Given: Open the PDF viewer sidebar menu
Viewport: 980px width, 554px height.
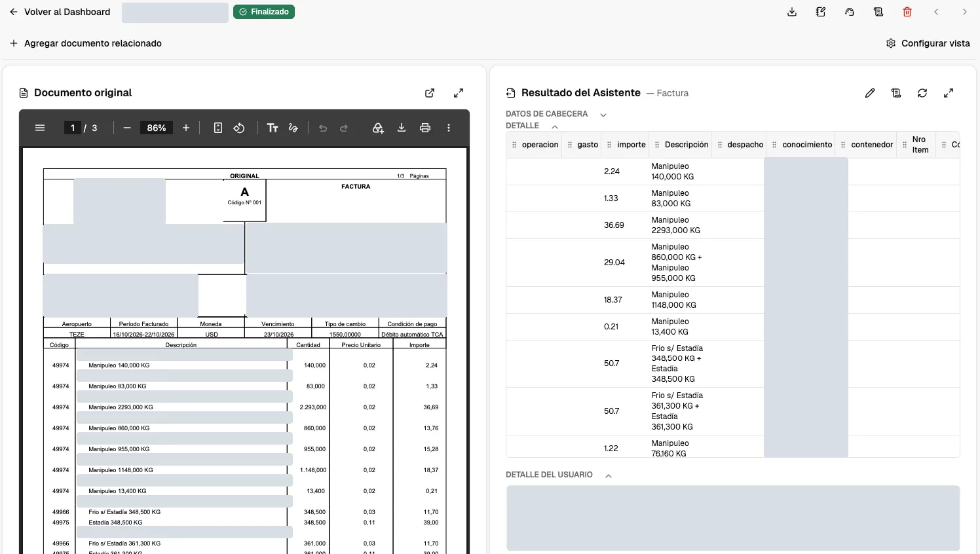Looking at the screenshot, I should pyautogui.click(x=40, y=128).
